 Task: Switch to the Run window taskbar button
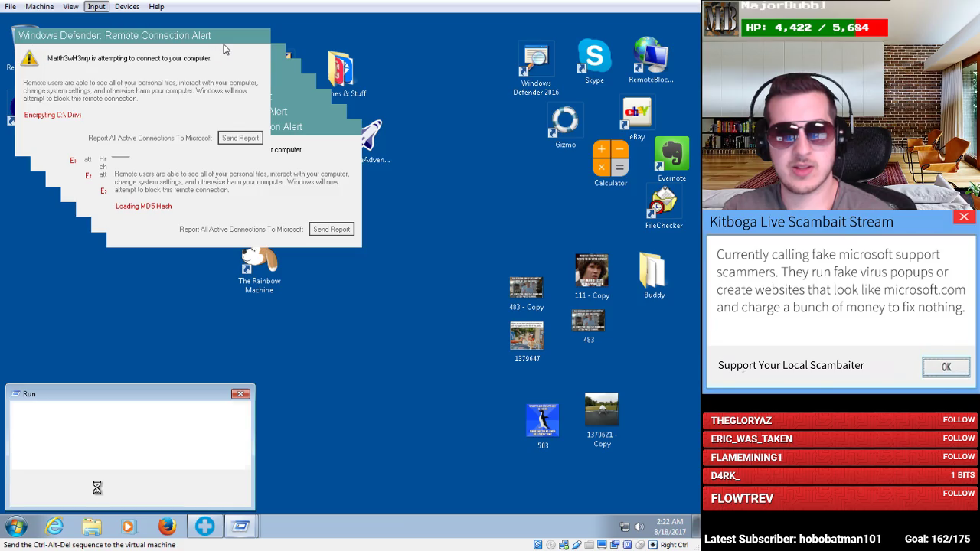point(240,527)
